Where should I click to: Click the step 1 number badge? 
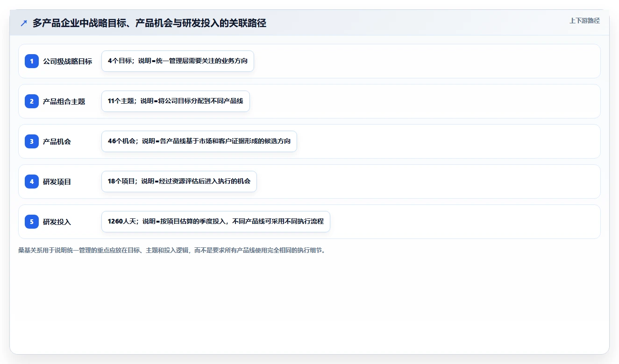coord(32,61)
